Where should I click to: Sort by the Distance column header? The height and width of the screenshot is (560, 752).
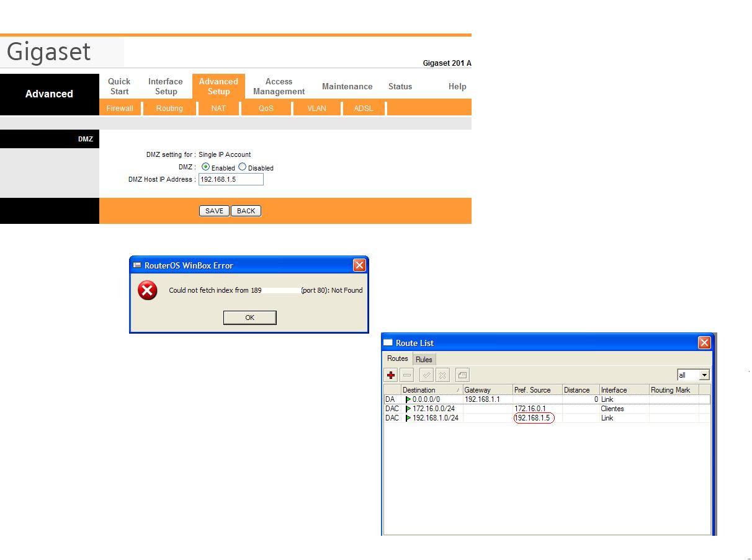tap(580, 390)
